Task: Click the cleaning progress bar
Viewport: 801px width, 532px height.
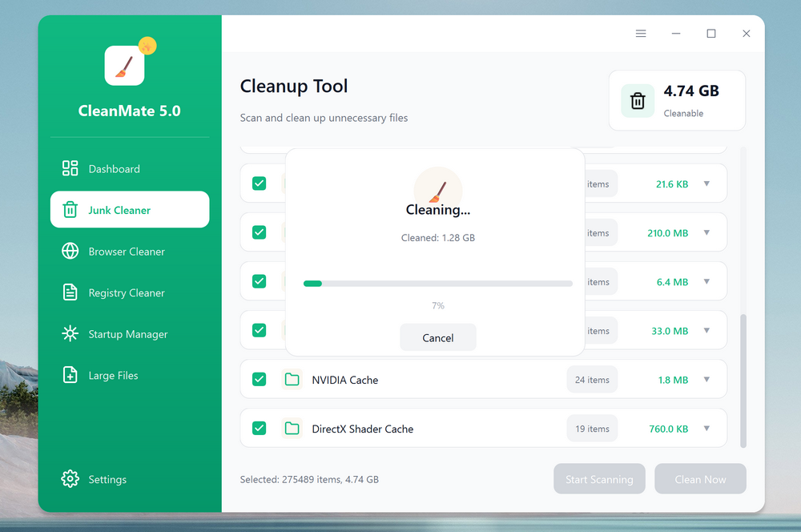Action: (438, 283)
